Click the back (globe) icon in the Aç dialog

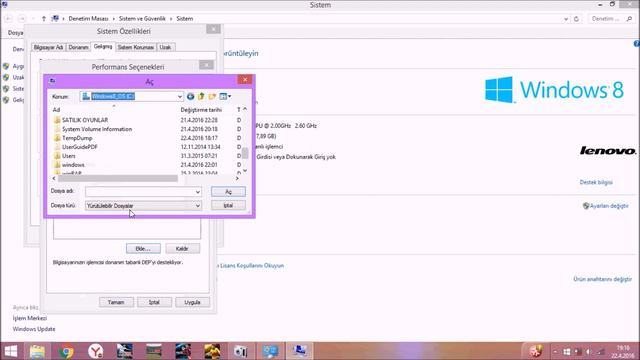(x=190, y=97)
